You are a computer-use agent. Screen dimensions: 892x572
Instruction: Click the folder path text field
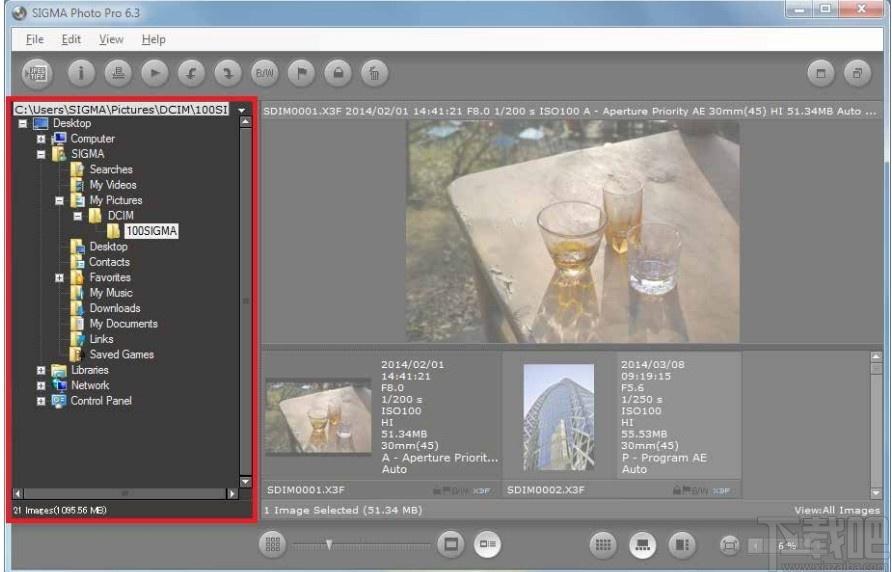(x=121, y=109)
